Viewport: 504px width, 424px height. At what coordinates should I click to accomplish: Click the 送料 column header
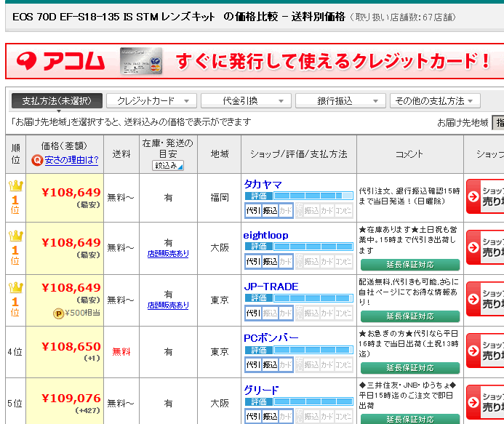[121, 154]
